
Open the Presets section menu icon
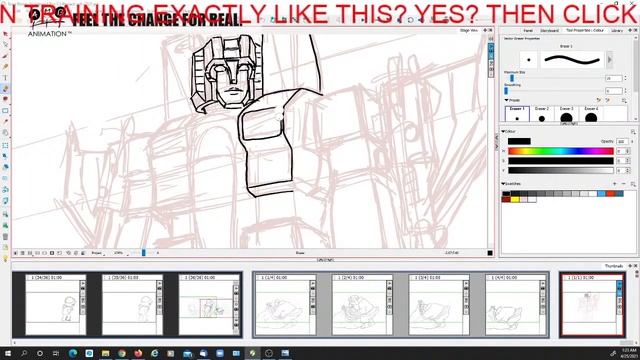coord(624,100)
